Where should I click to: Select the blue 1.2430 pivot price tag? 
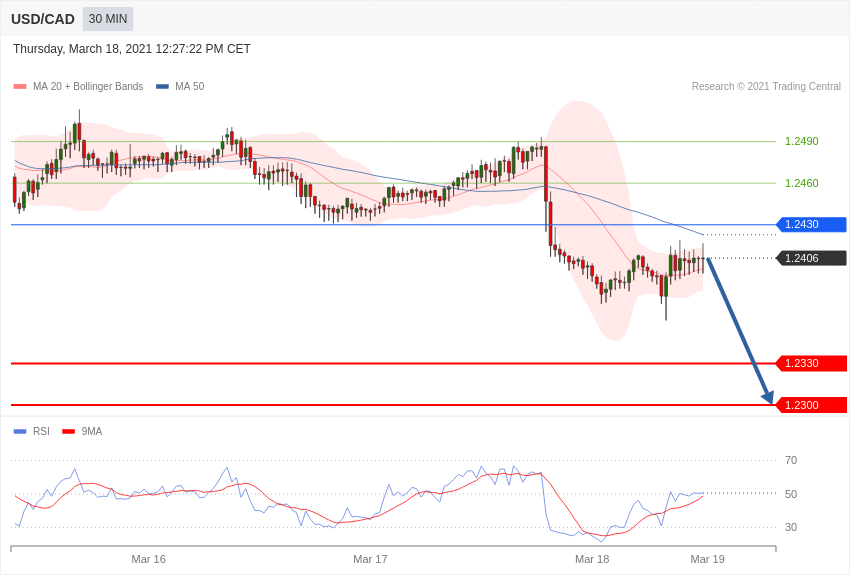(812, 224)
